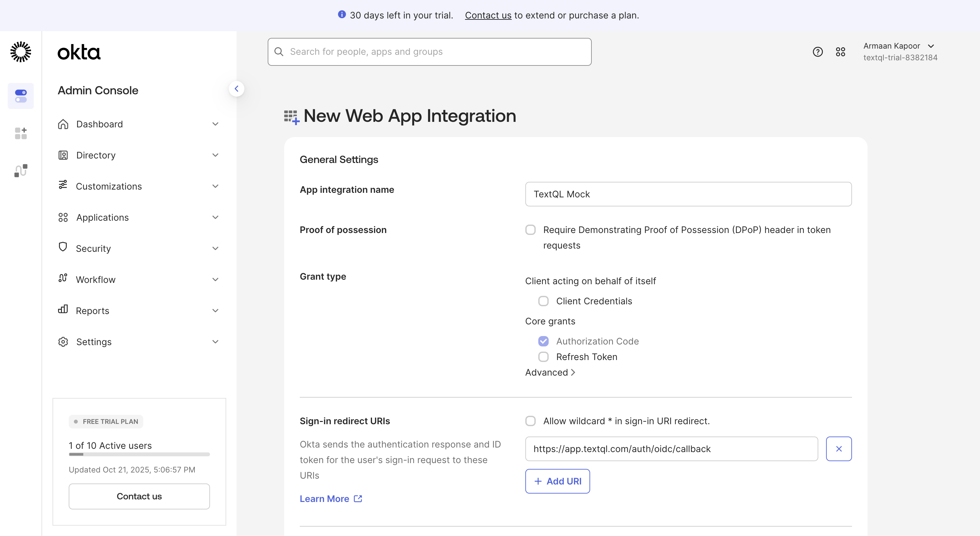
Task: Click the Okta sunburst logo icon
Action: pyautogui.click(x=20, y=52)
